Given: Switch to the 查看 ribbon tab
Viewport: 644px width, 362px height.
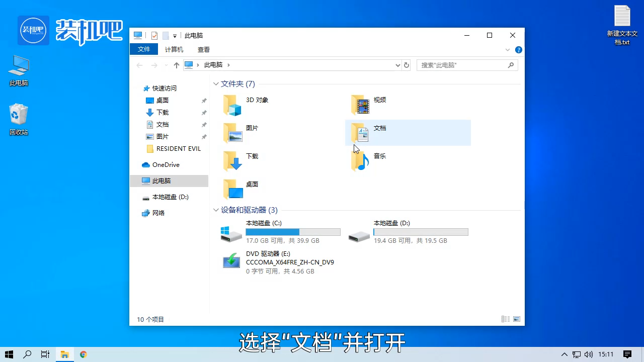Looking at the screenshot, I should tap(203, 49).
